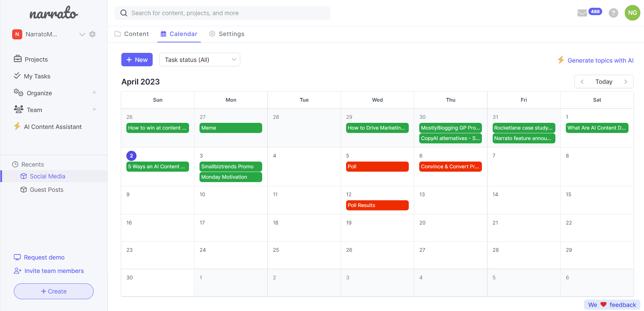This screenshot has height=311, width=644.
Task: Open MostlyBlogging GP Pro... event
Action: click(x=450, y=128)
